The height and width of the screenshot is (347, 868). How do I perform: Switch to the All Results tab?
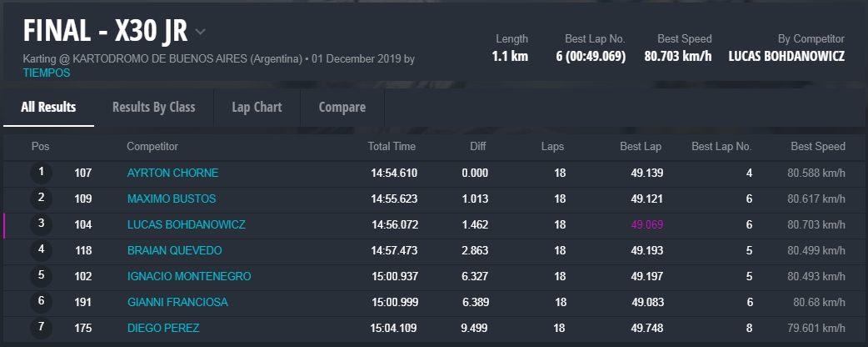pyautogui.click(x=48, y=107)
